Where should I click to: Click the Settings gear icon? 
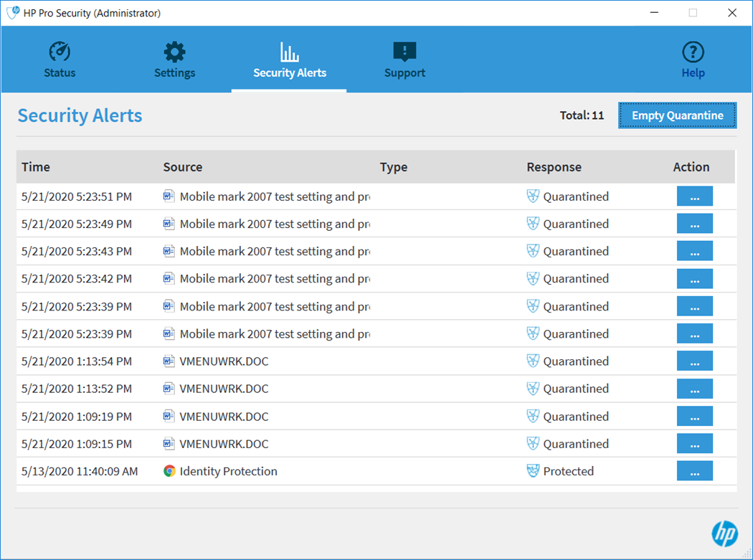coord(174,51)
